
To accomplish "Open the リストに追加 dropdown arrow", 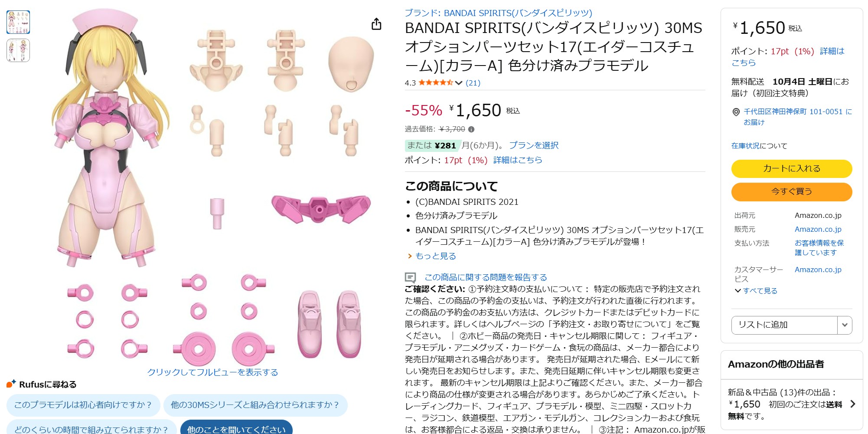I will [844, 325].
